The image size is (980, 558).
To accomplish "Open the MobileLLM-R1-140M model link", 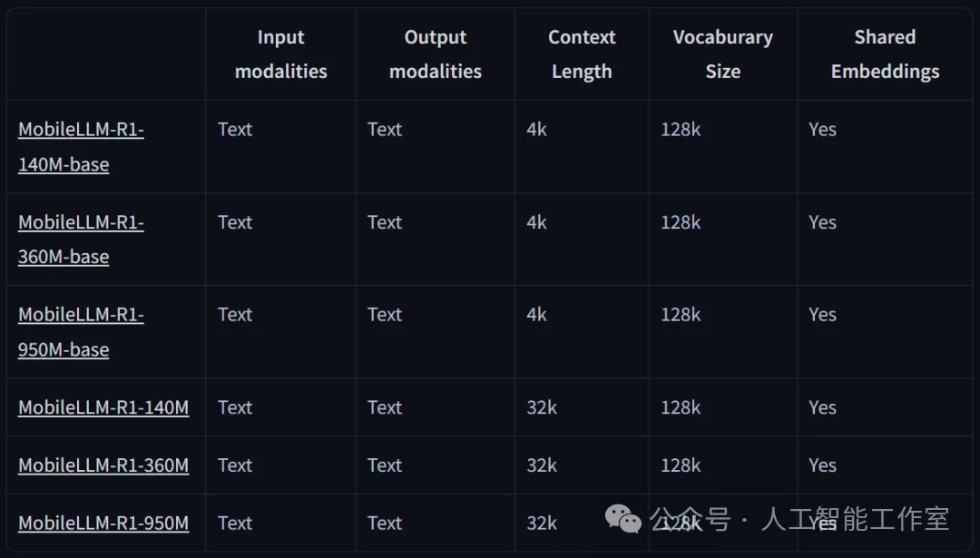I will [103, 407].
